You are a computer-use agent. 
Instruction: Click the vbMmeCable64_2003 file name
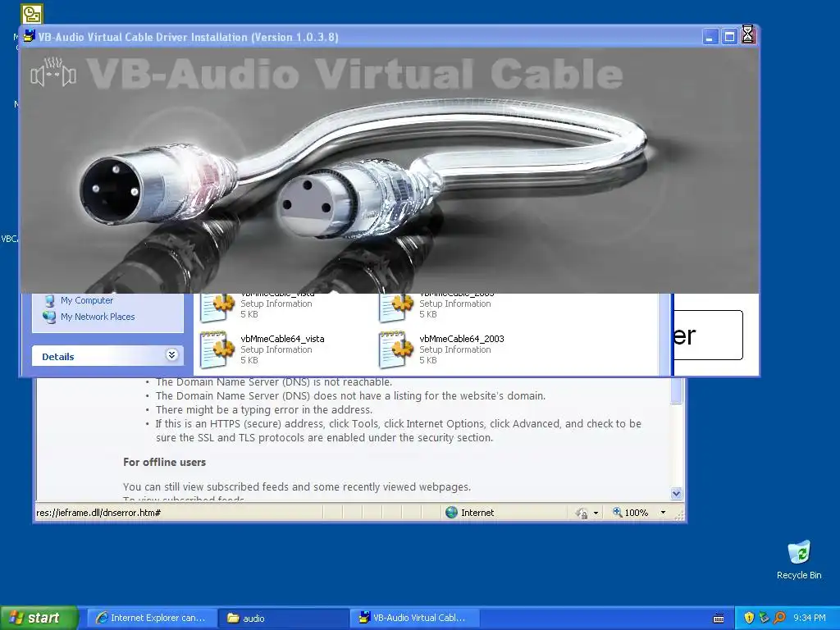coord(462,339)
